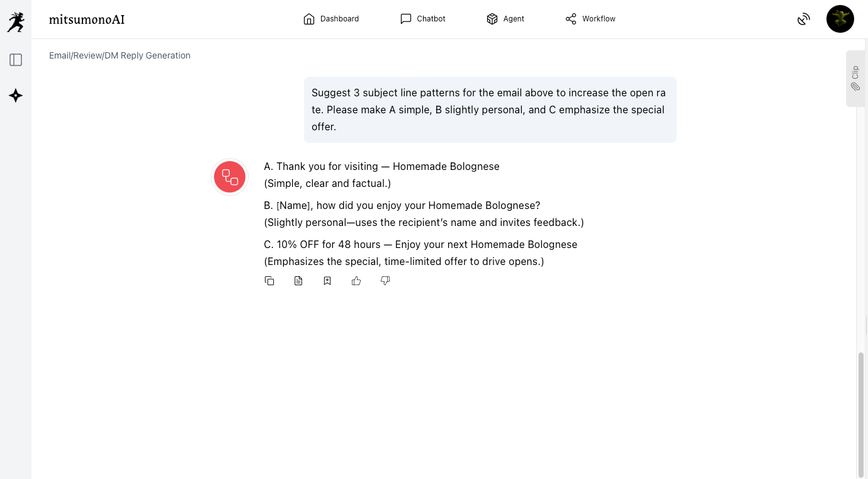Open the Workflow section
Image resolution: width=868 pixels, height=479 pixels.
coord(590,19)
